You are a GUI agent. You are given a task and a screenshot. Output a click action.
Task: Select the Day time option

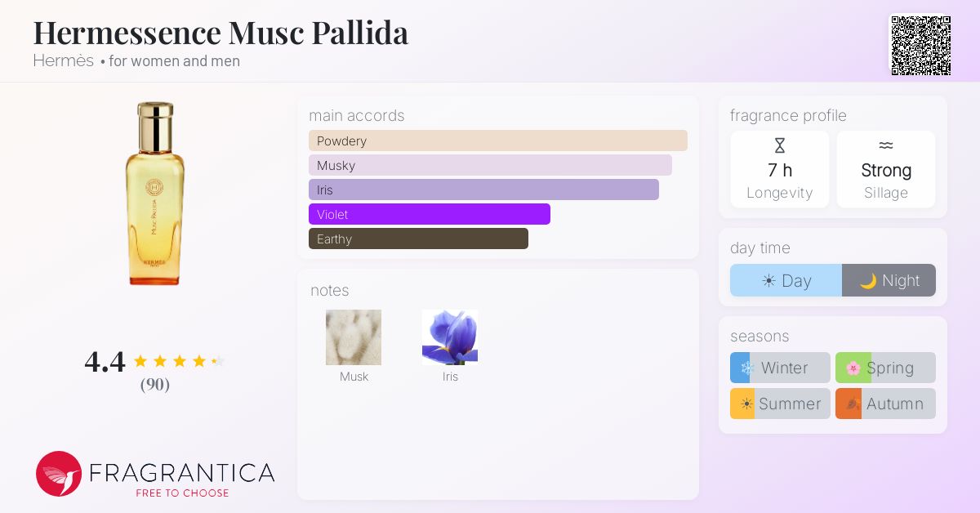(786, 280)
